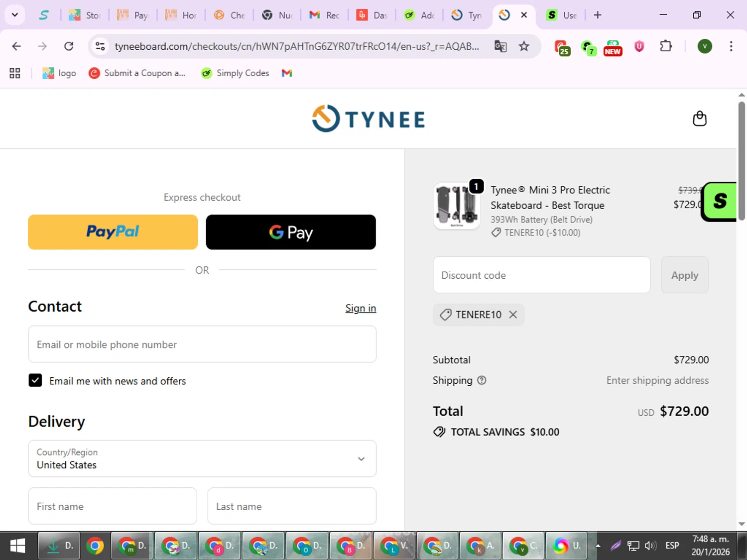Click the Tynee logo in header
This screenshot has width=747, height=560.
pos(369,118)
